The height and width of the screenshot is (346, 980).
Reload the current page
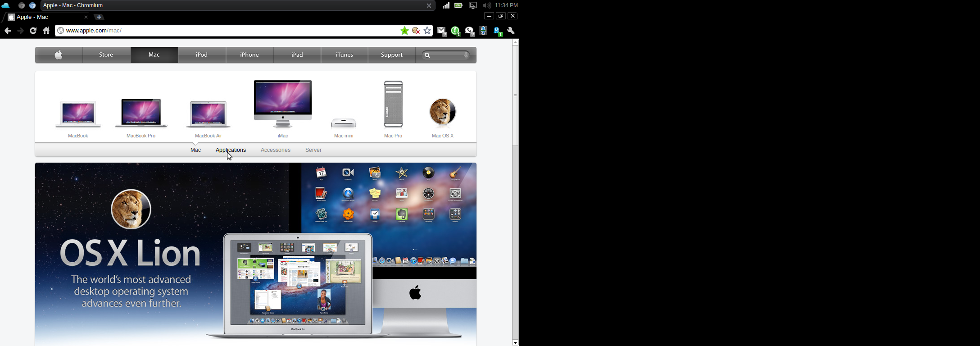click(x=33, y=31)
